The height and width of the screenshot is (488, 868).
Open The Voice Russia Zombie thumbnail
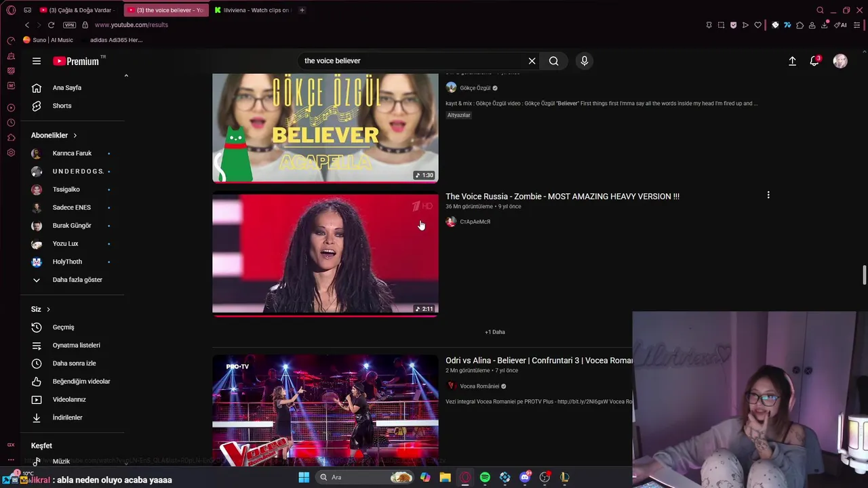tap(325, 254)
